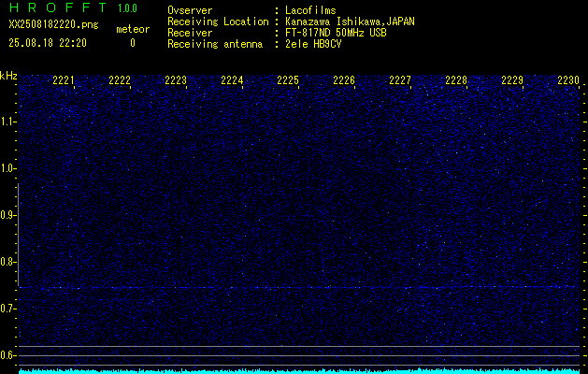The height and width of the screenshot is (374, 588).
Task: Click the Ovserver label
Action: [190, 10]
